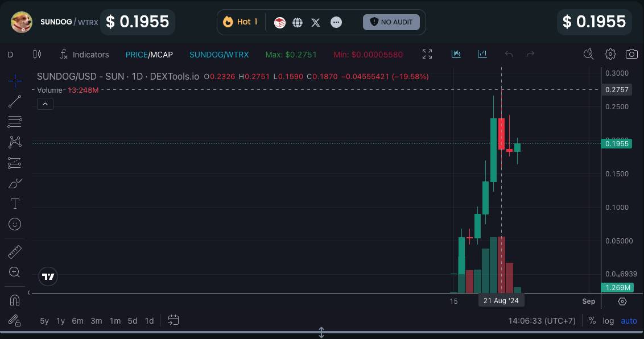Set time range to 5y
This screenshot has width=644, height=339.
[x=44, y=321]
